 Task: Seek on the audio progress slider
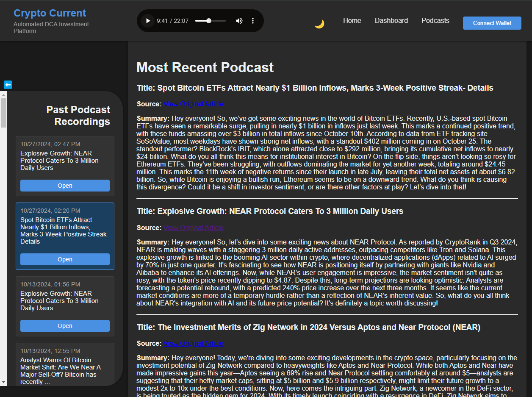tap(210, 21)
